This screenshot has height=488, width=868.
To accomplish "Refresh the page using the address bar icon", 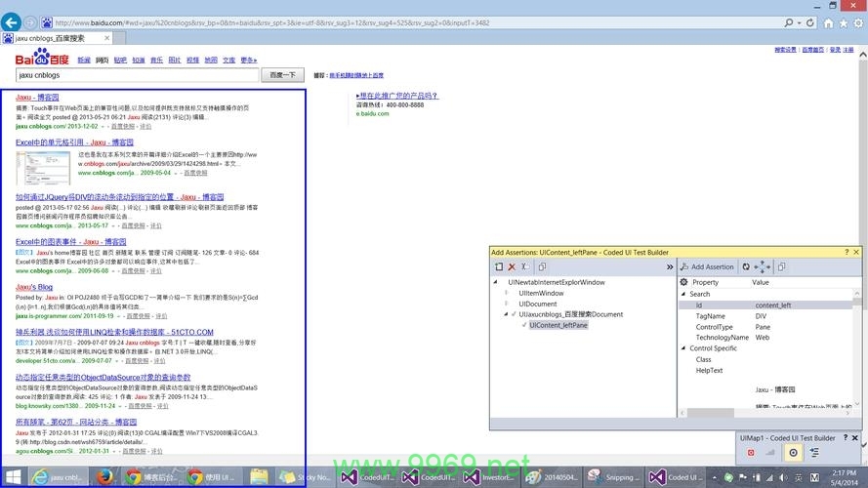I will [x=810, y=22].
